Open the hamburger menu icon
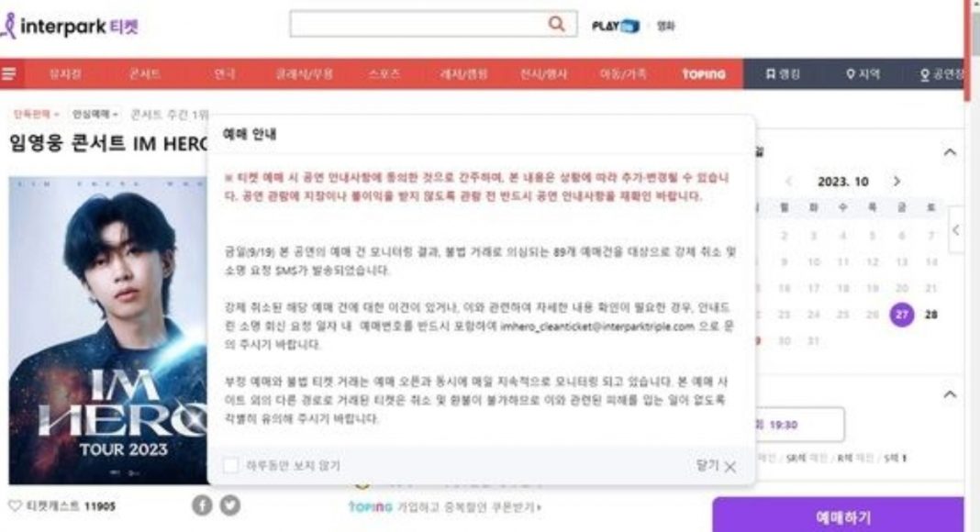The width and height of the screenshot is (980, 532). pyautogui.click(x=9, y=73)
